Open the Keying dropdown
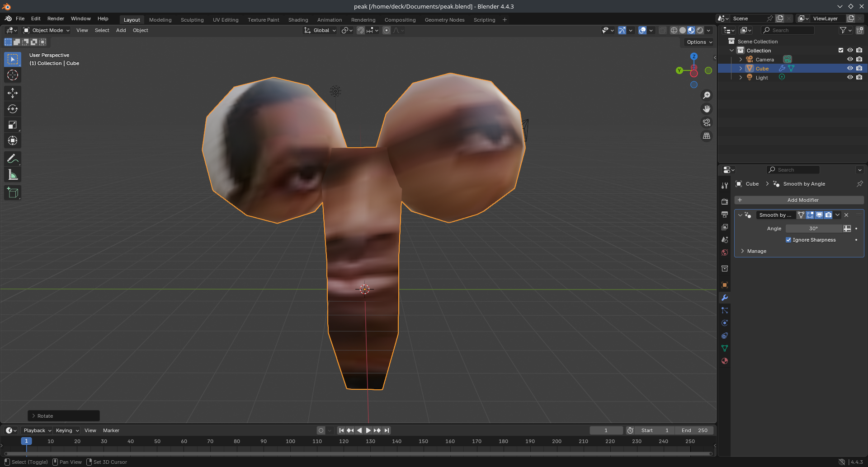Viewport: 868px width, 467px height. [x=67, y=430]
